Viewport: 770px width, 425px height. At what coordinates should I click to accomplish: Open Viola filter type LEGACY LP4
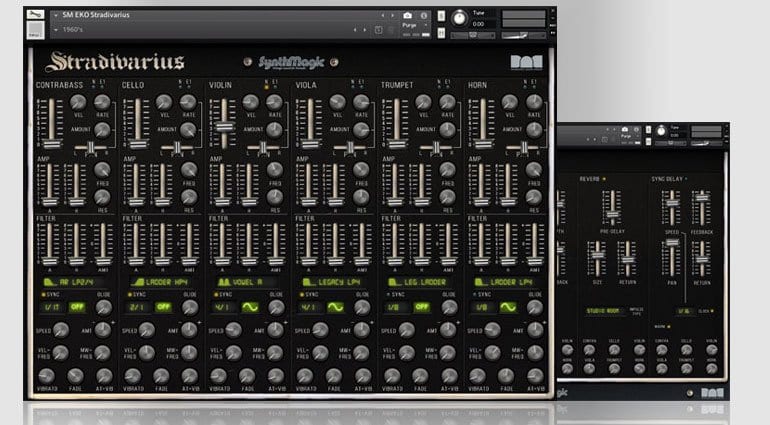[334, 282]
